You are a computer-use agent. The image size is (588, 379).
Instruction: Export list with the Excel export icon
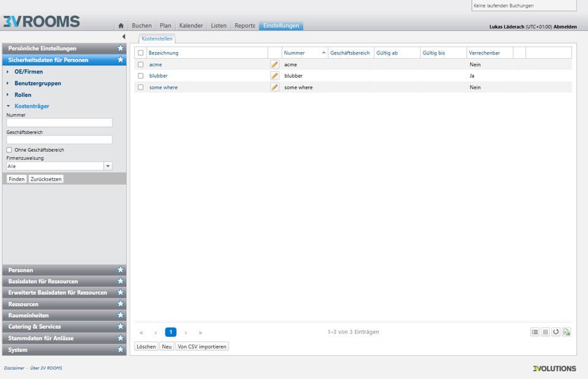(567, 332)
